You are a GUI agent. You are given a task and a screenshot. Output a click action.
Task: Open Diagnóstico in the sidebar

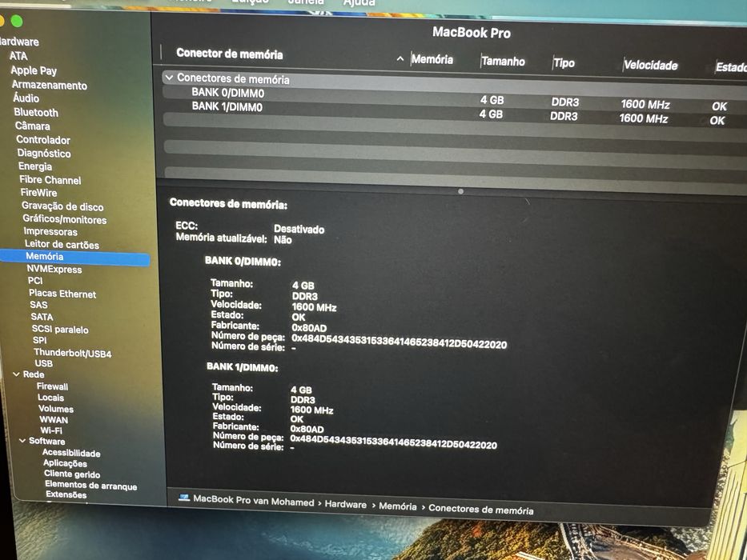44,154
